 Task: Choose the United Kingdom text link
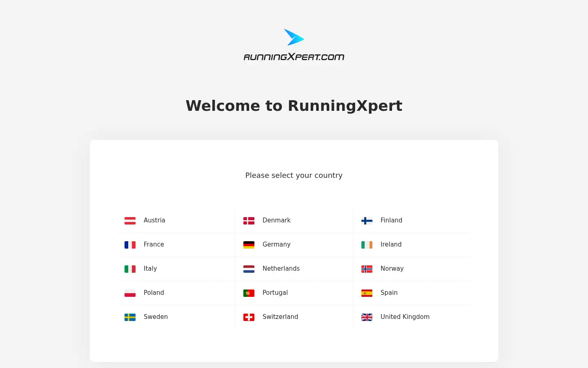click(x=405, y=317)
